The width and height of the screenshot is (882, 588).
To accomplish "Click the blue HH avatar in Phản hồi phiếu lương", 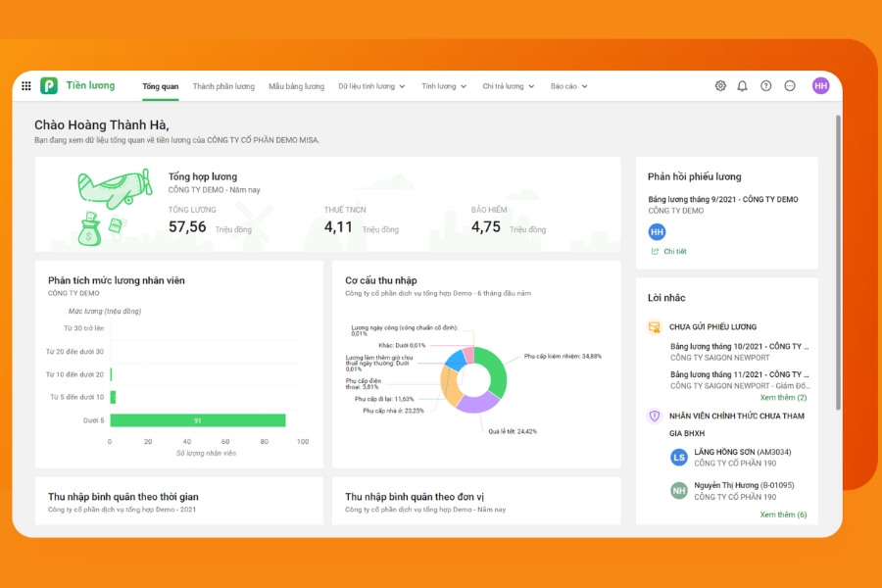I will (x=657, y=231).
